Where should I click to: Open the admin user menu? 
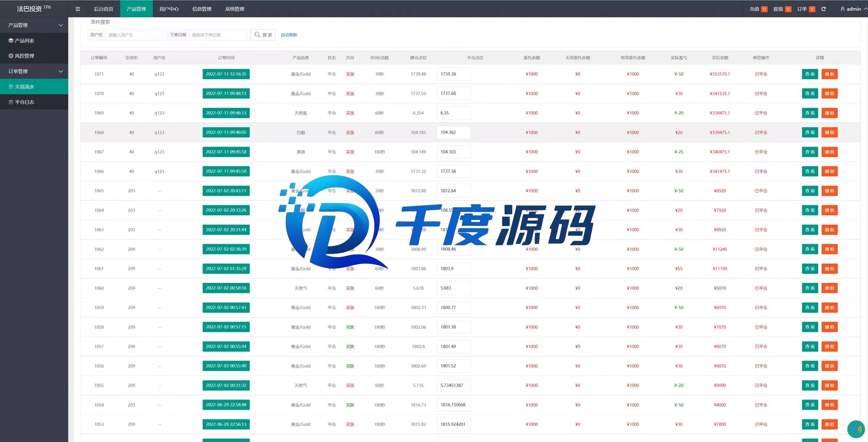[853, 9]
